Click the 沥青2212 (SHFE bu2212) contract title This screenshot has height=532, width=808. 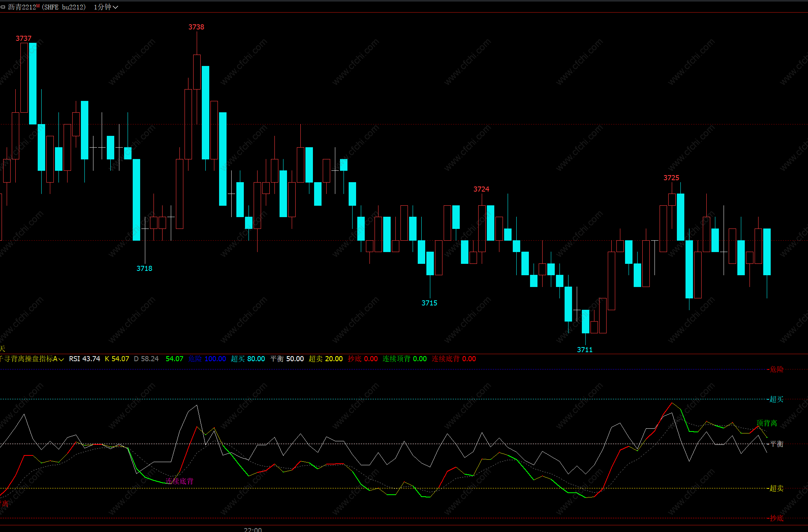(x=47, y=7)
